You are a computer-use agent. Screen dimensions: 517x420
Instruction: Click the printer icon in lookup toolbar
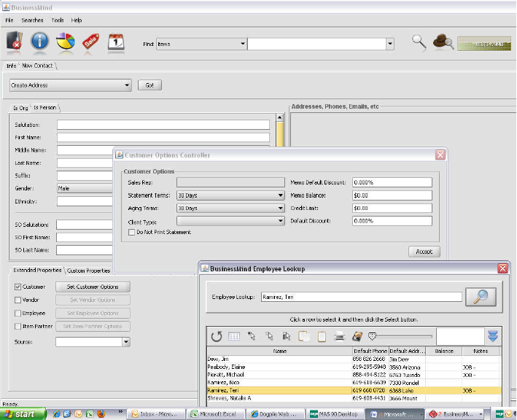point(339,337)
